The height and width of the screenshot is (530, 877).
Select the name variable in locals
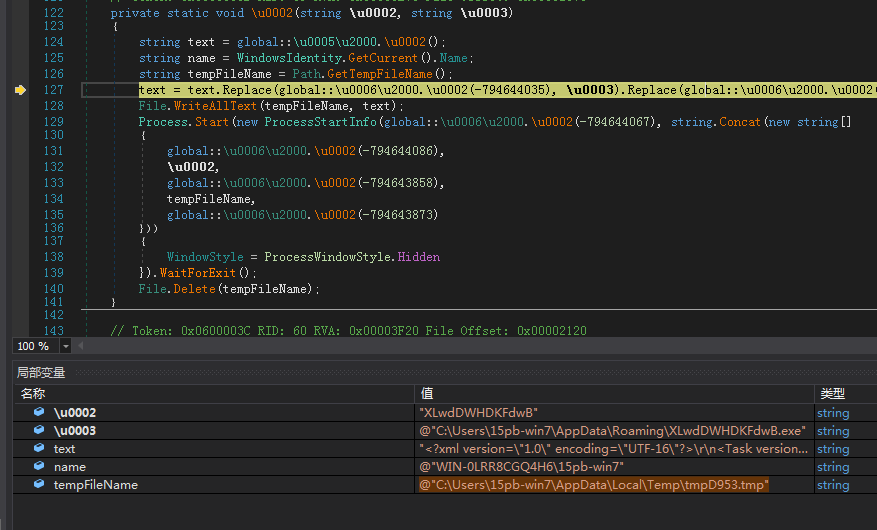click(x=70, y=466)
